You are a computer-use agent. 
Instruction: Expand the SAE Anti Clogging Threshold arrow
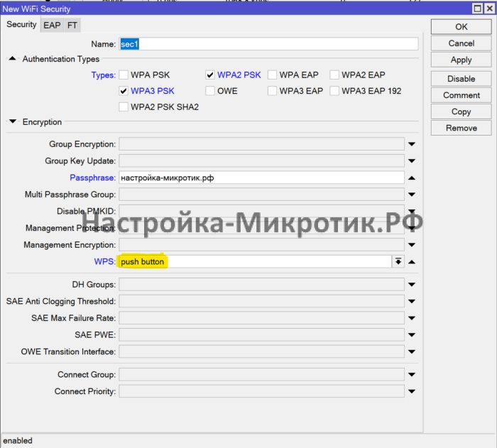(x=412, y=301)
